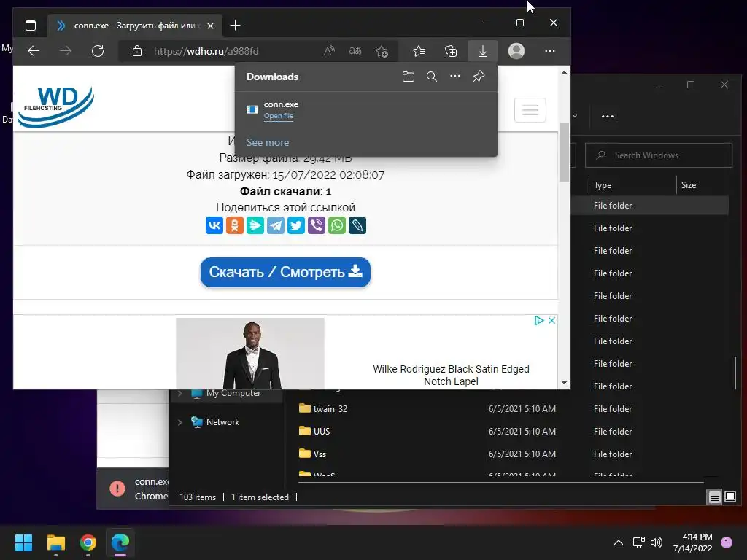Open Edge Settings and more menu

coord(550,51)
